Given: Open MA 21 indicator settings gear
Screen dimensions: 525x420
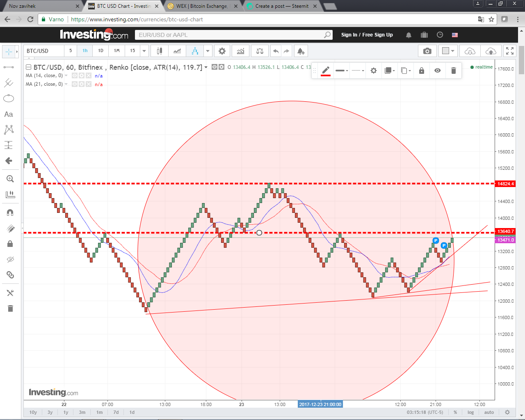Looking at the screenshot, I should point(82,84).
